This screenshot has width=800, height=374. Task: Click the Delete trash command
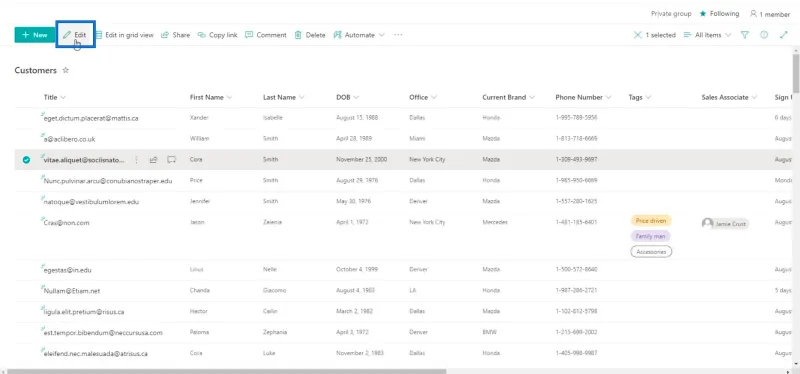310,35
